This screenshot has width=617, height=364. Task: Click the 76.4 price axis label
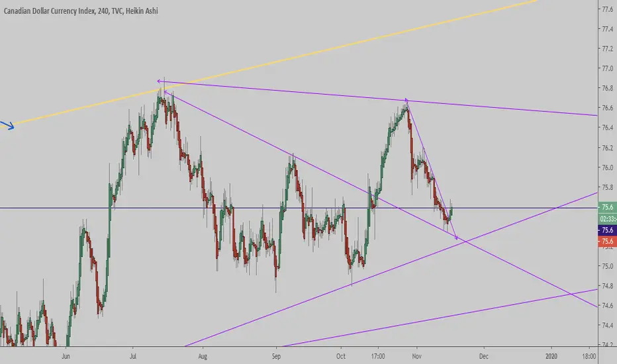coord(608,128)
